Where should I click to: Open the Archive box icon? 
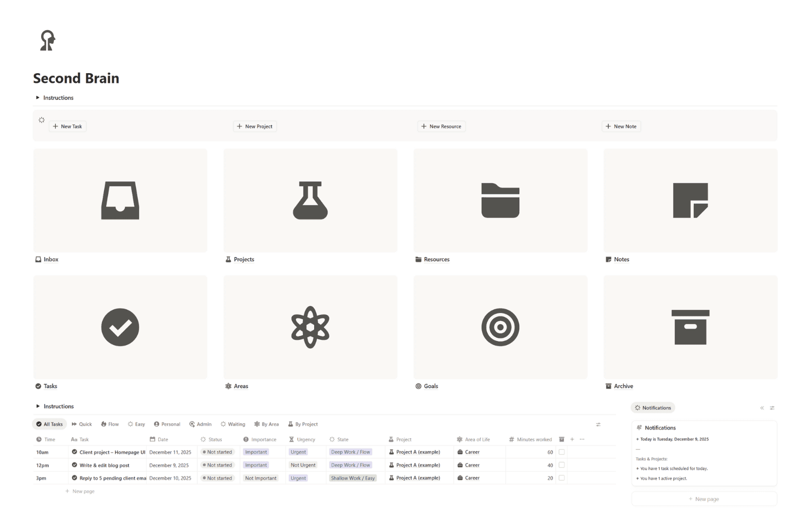690,327
